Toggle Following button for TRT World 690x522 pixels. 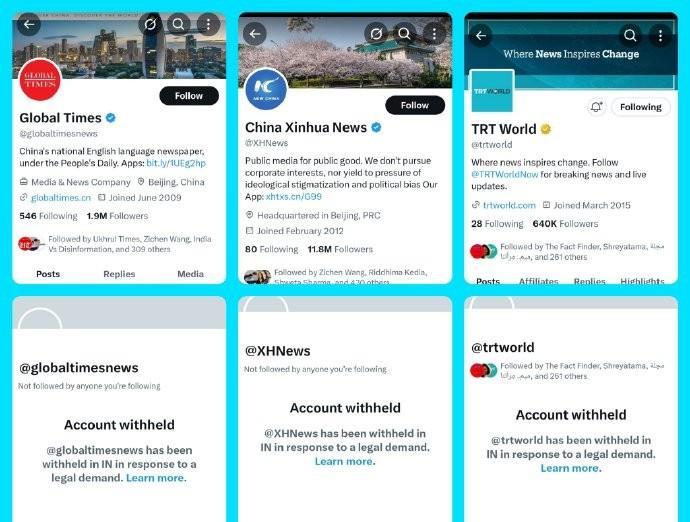point(641,107)
